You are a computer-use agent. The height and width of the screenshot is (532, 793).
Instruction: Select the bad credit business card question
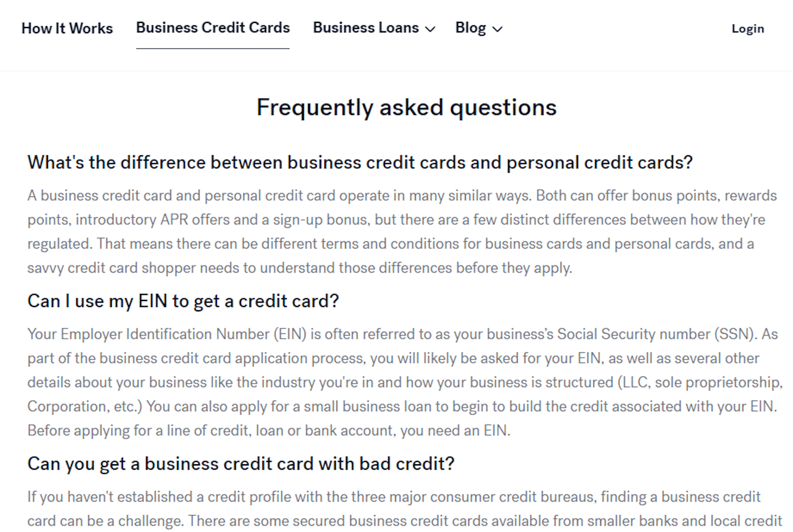241,463
